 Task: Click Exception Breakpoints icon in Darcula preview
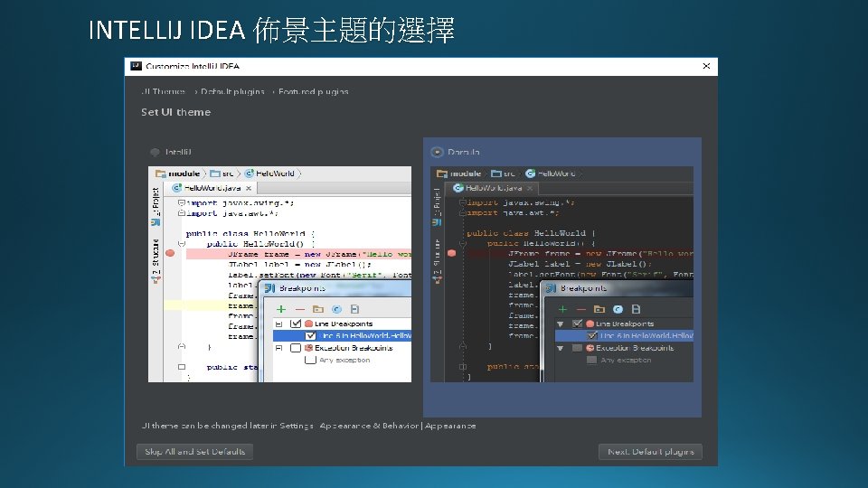click(x=590, y=348)
